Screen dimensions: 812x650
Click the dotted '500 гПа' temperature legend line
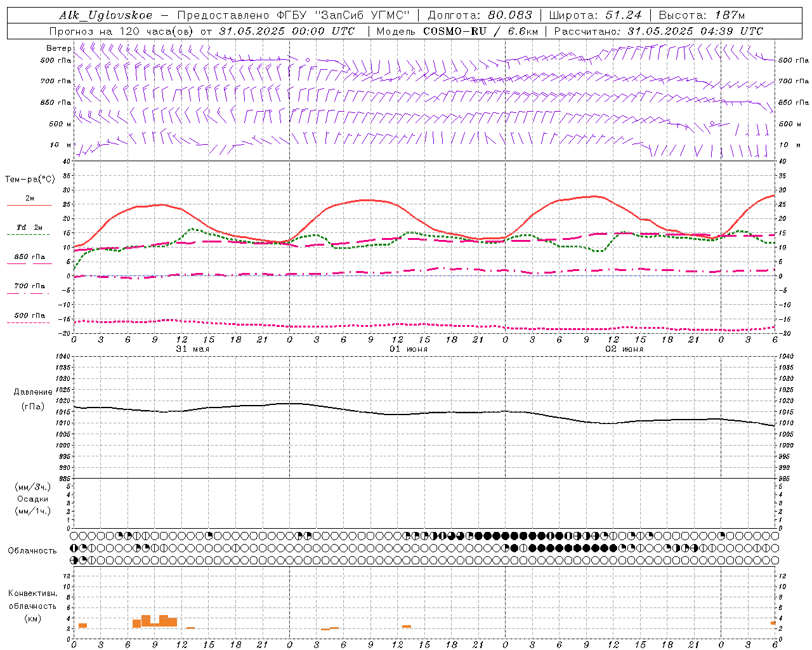click(28, 323)
